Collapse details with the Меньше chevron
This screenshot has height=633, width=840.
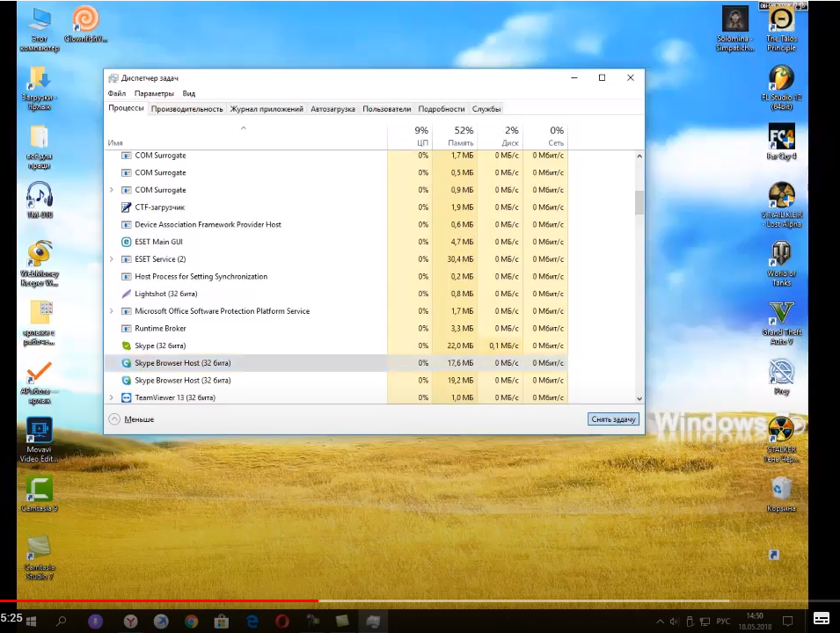coord(114,419)
